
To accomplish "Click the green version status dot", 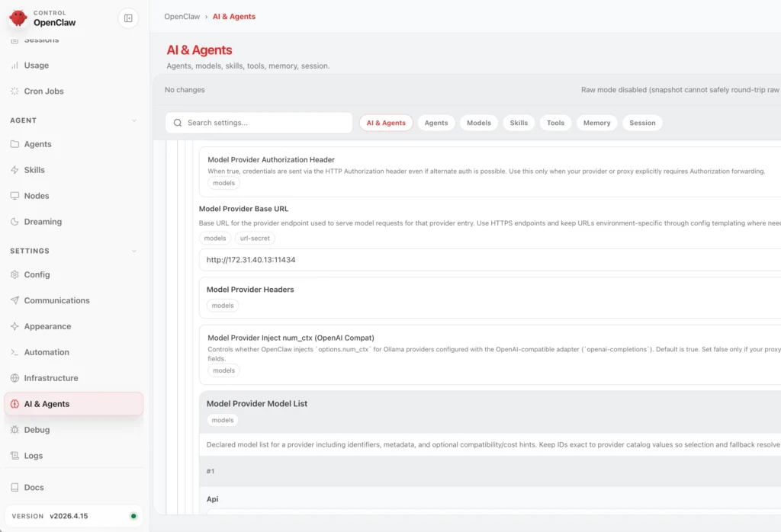I will click(133, 516).
